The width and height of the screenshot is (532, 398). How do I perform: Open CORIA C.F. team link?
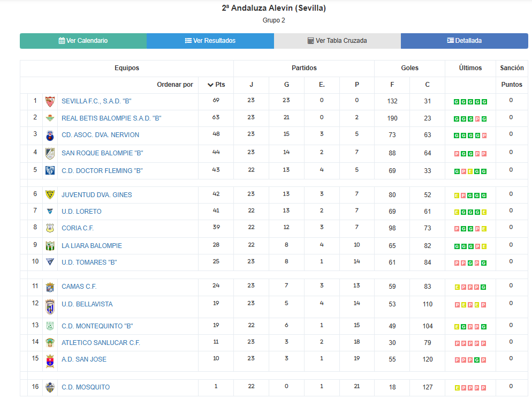78,228
